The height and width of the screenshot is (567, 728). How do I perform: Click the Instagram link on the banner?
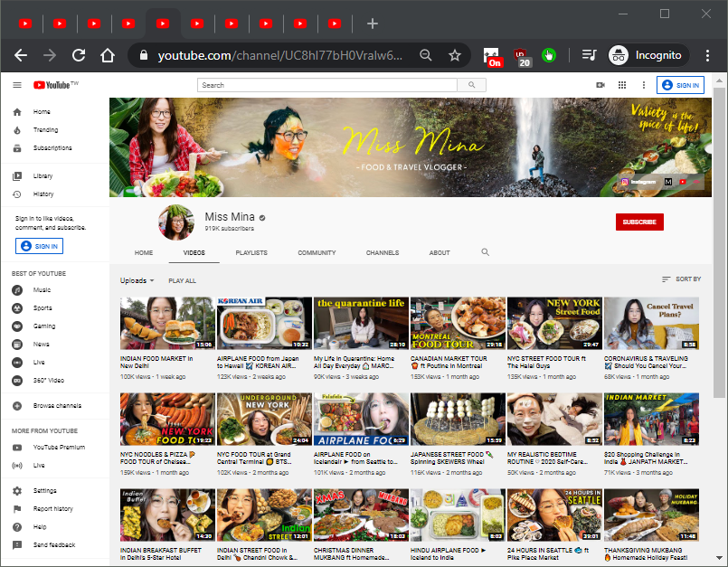638,182
